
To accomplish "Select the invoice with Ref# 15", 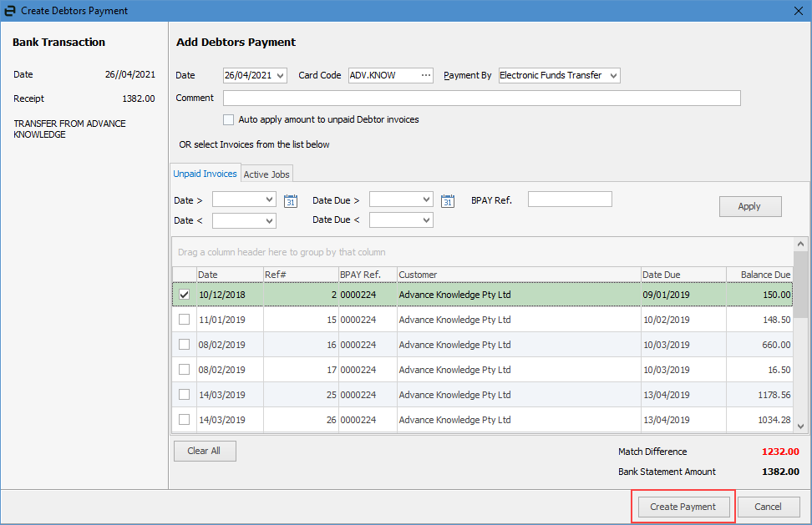I will [x=184, y=319].
